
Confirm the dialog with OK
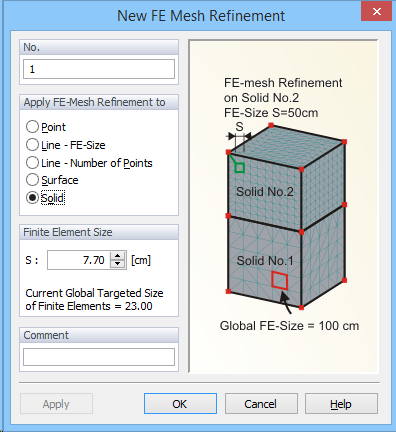coord(180,404)
